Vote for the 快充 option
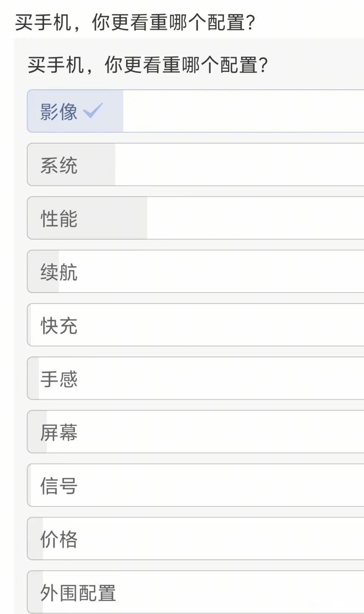 pyautogui.click(x=196, y=324)
